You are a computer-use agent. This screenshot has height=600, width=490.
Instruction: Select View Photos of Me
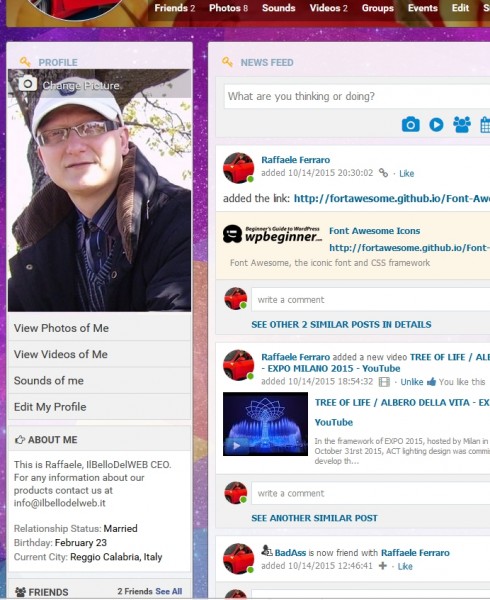[x=99, y=328]
